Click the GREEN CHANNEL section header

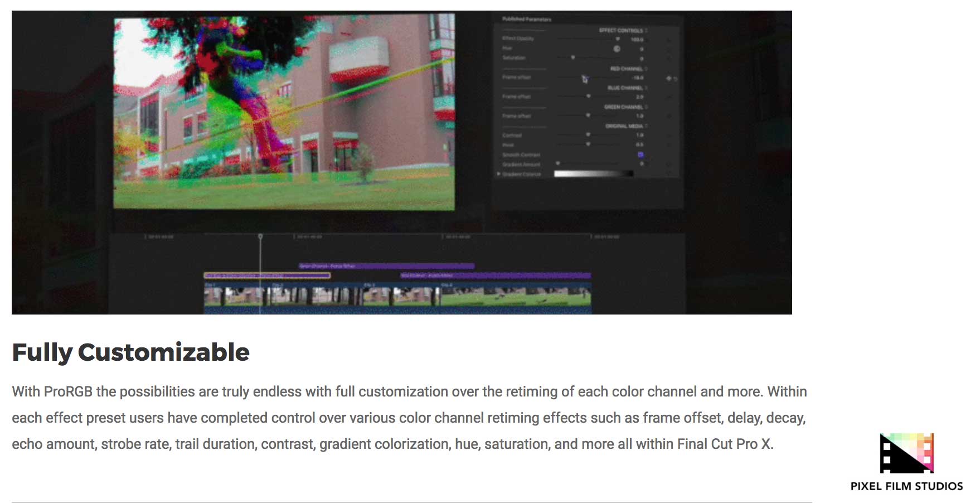624,107
